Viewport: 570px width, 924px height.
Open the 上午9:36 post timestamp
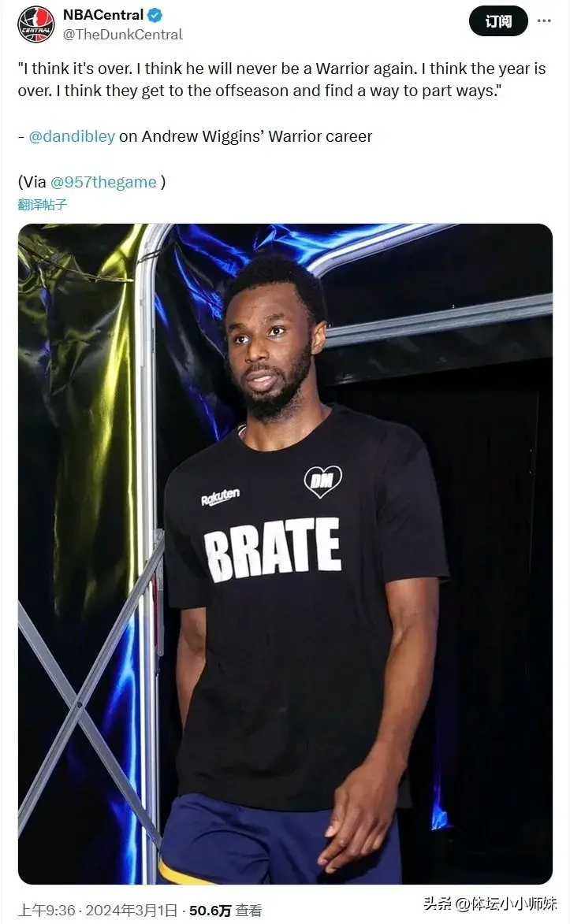click(x=47, y=911)
